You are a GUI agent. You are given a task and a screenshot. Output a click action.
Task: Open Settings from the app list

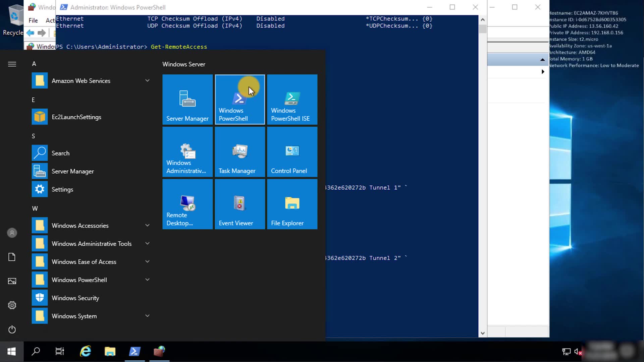pos(62,189)
